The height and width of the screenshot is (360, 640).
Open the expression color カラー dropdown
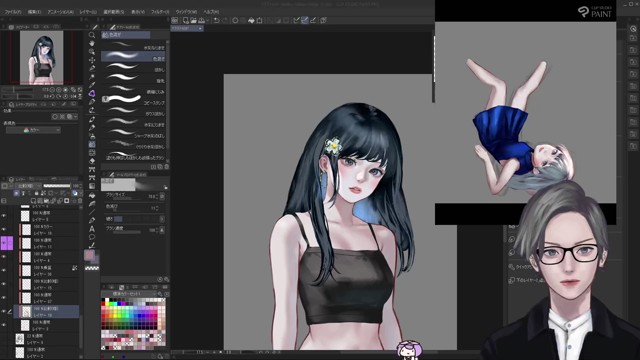33,130
